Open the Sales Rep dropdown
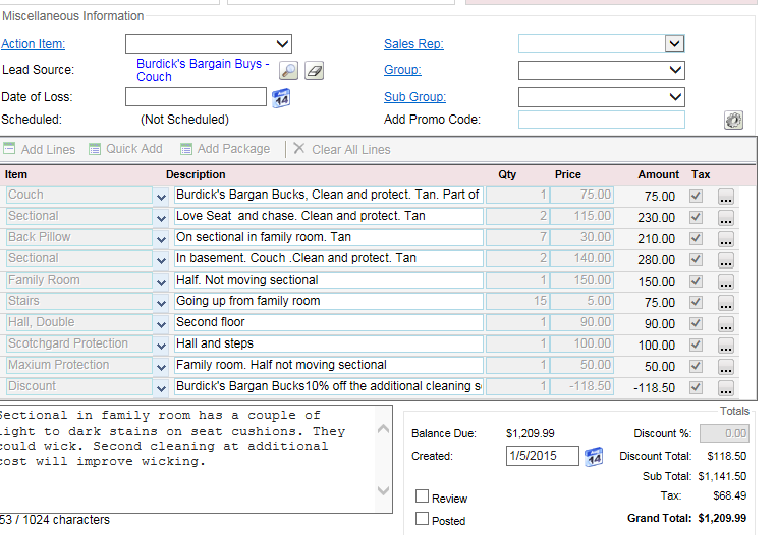The height and width of the screenshot is (535, 777). click(675, 44)
